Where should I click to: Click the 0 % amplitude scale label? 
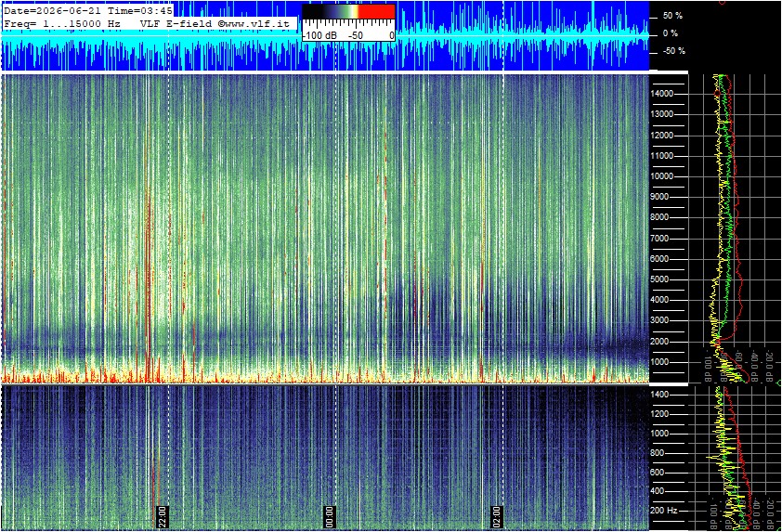coord(671,33)
